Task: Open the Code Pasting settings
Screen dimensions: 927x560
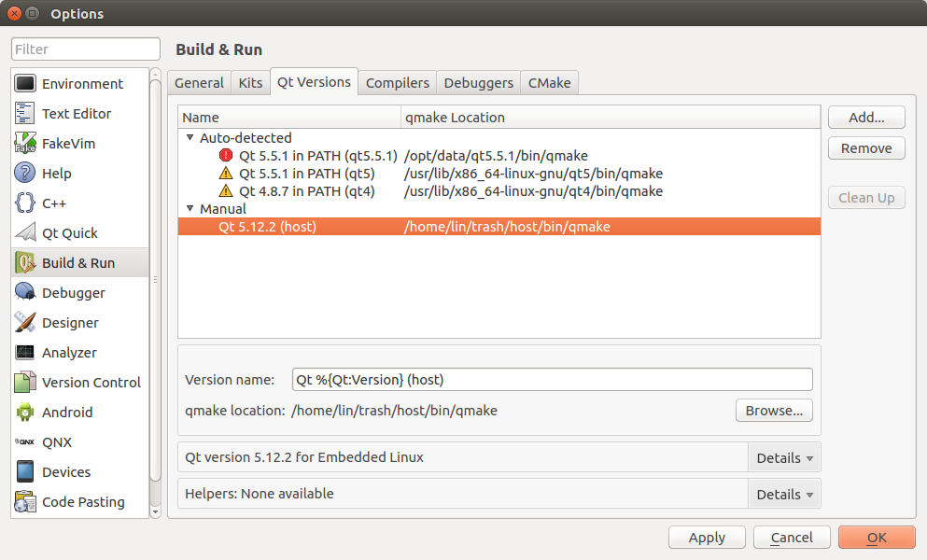Action: [24, 501]
